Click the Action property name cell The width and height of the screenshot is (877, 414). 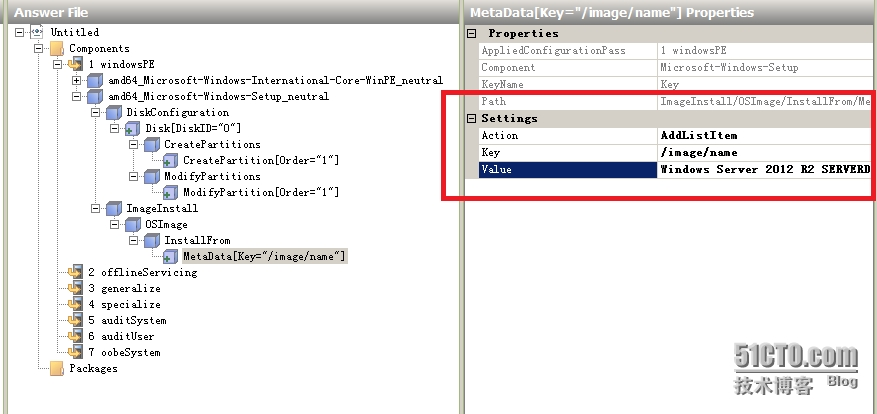point(568,135)
